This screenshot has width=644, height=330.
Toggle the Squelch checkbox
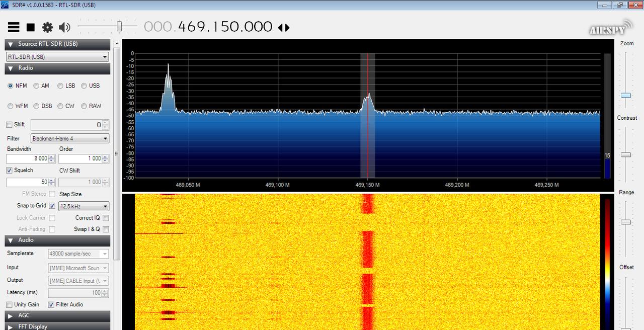click(x=9, y=171)
